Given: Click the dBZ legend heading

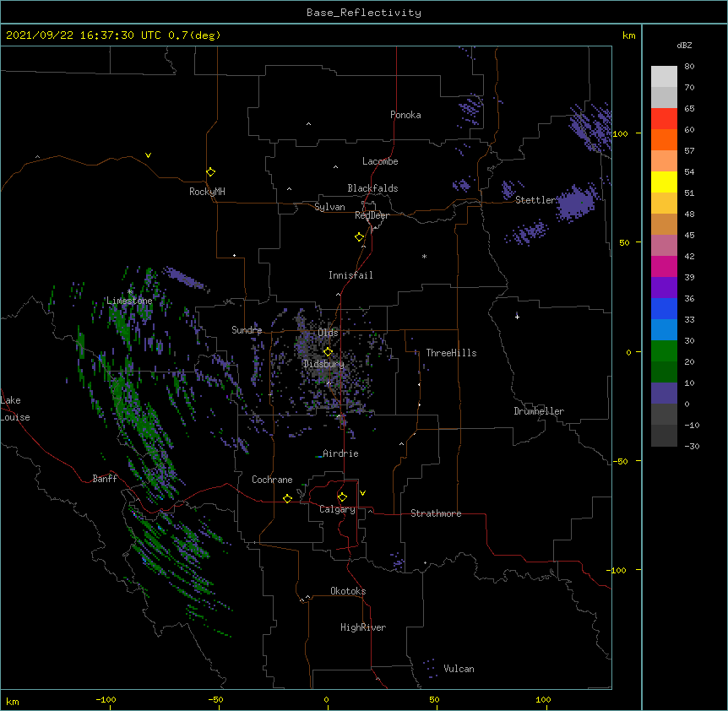Looking at the screenshot, I should [684, 46].
